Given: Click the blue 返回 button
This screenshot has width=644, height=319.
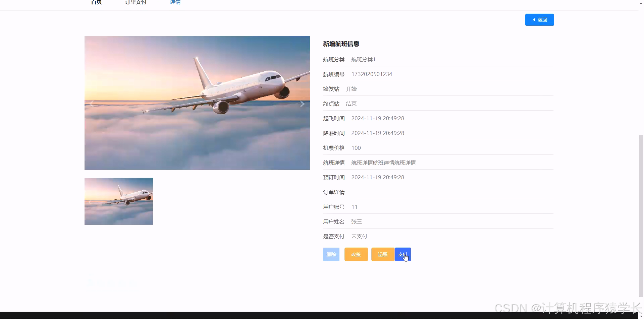Looking at the screenshot, I should [x=539, y=20].
